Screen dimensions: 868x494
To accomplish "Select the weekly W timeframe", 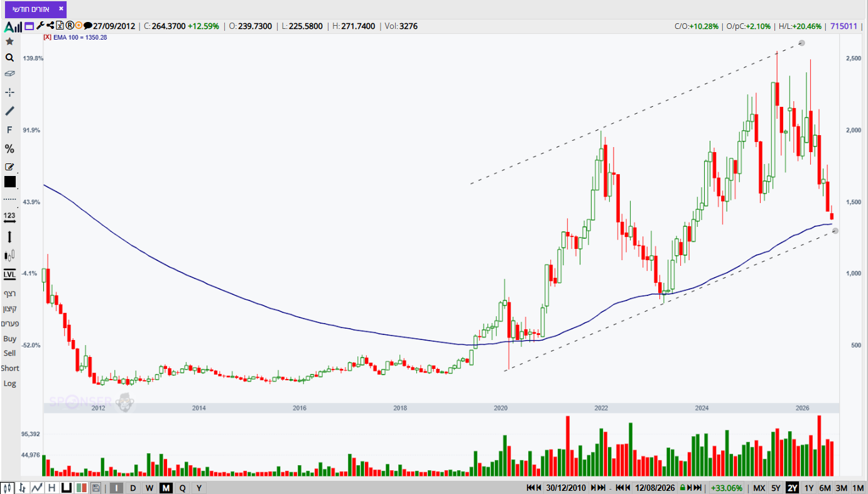I will point(149,488).
